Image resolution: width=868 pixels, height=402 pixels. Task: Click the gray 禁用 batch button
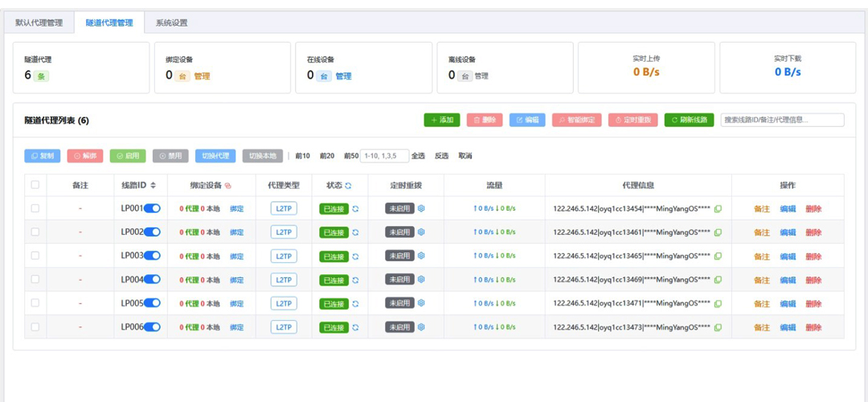point(170,156)
